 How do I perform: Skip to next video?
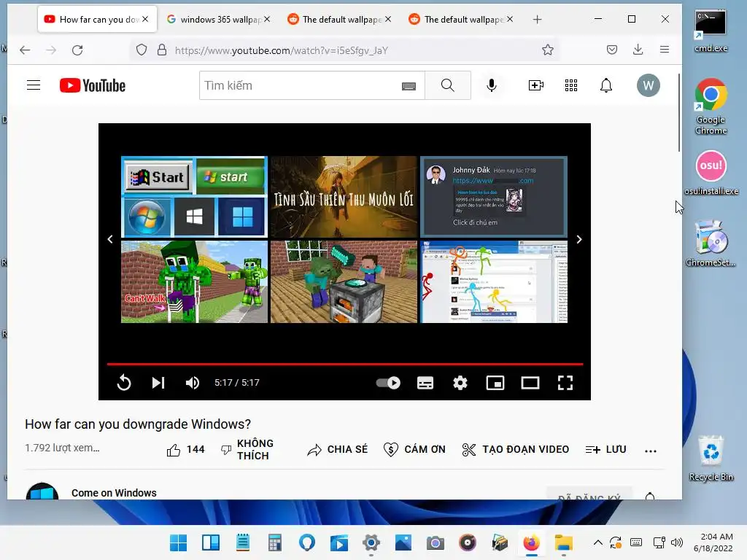pos(158,383)
